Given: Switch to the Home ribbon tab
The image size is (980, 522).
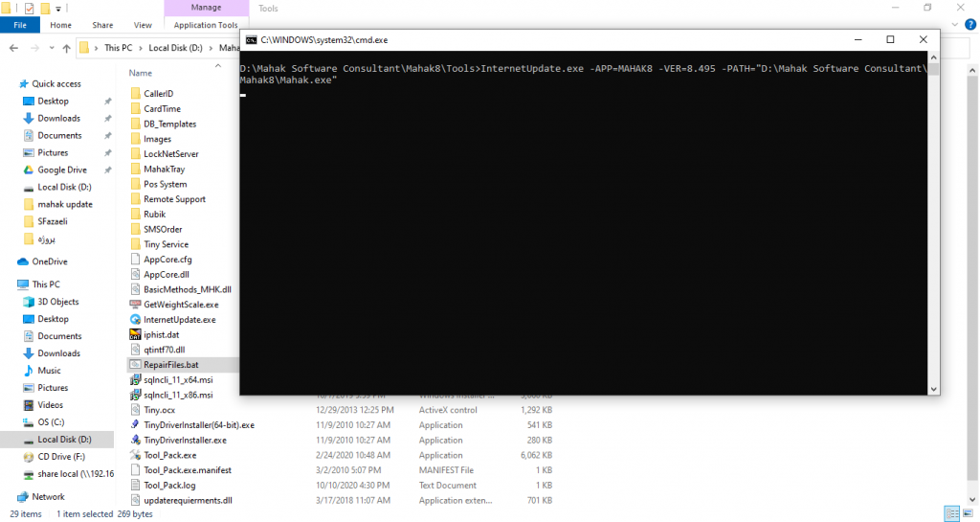Looking at the screenshot, I should pyautogui.click(x=60, y=25).
